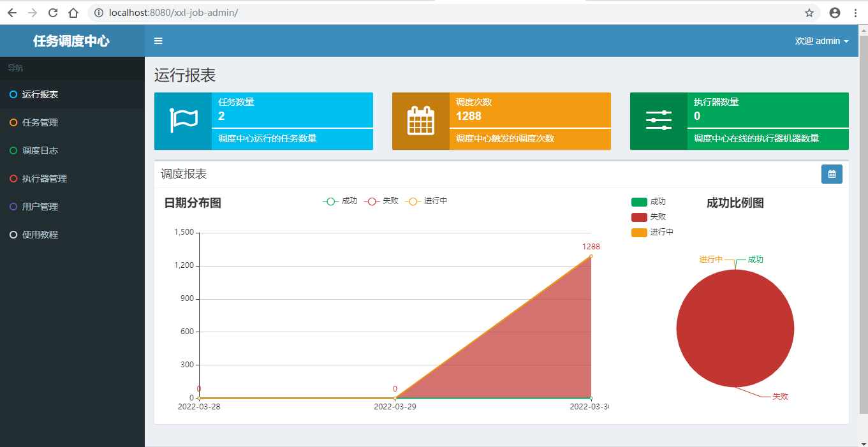
Task: Click the purple circle icon beside 用户管理
Action: [13, 207]
